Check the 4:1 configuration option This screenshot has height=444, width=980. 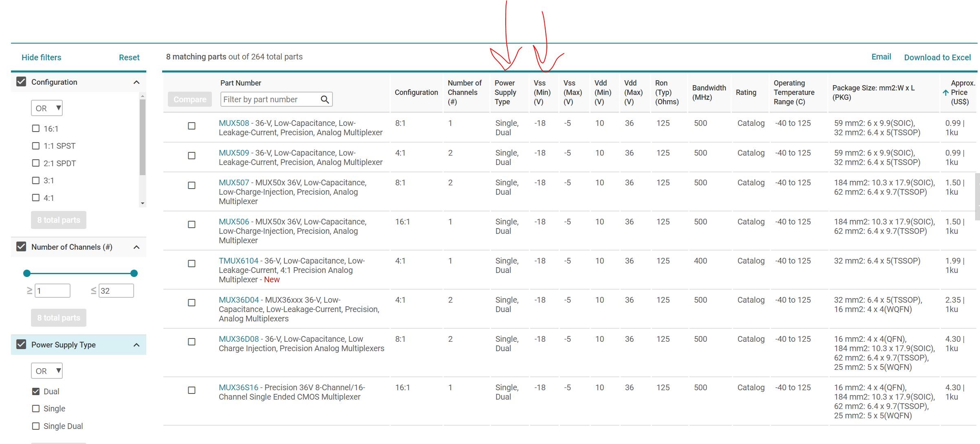point(36,198)
